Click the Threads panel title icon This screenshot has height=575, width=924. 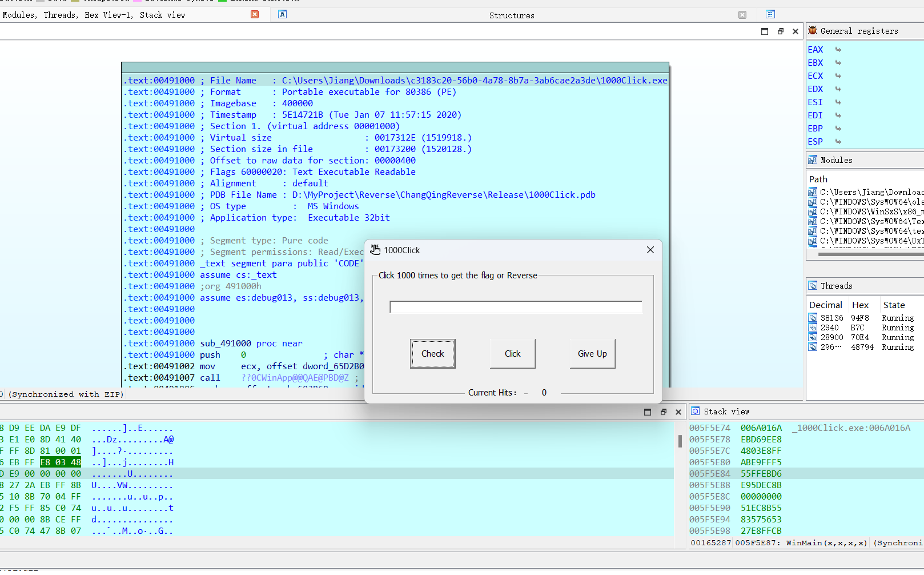(x=813, y=285)
